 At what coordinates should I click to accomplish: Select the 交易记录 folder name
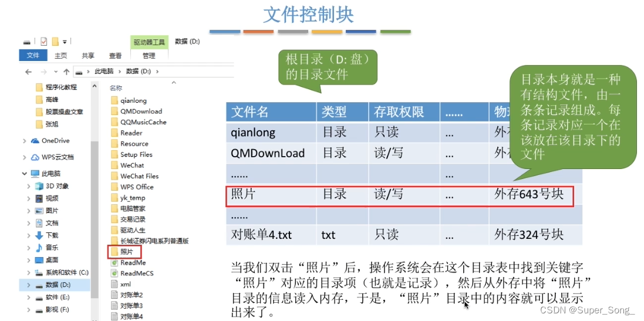[133, 219]
